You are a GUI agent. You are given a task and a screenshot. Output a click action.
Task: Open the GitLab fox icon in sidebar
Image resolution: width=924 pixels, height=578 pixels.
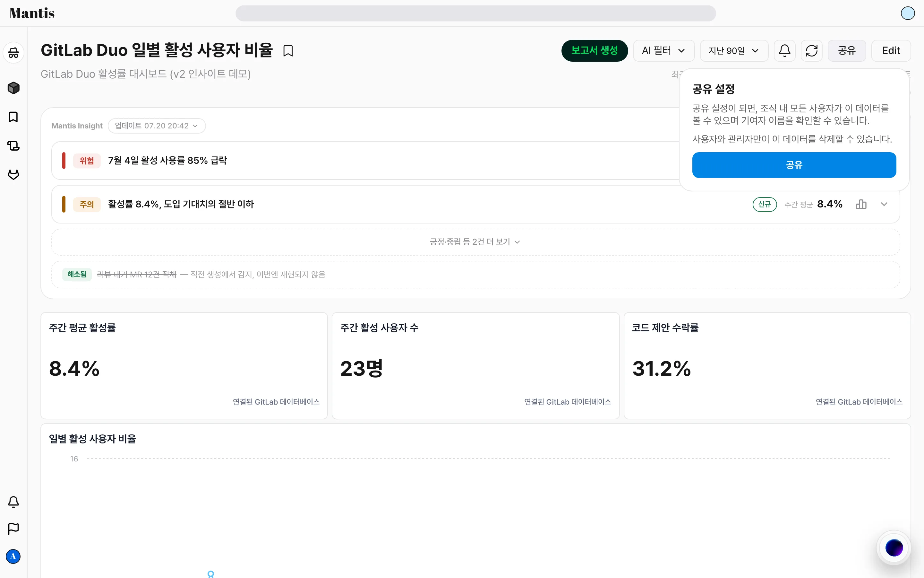(x=13, y=175)
